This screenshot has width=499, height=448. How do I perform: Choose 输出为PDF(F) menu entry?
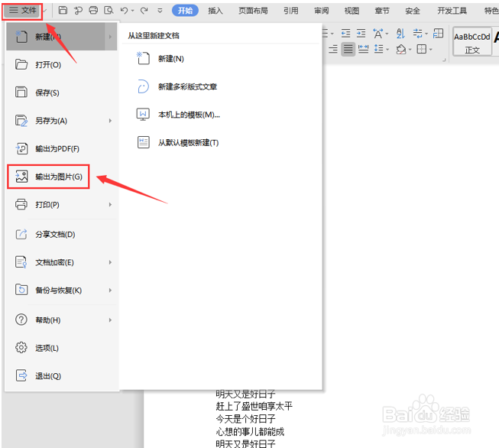(x=62, y=149)
